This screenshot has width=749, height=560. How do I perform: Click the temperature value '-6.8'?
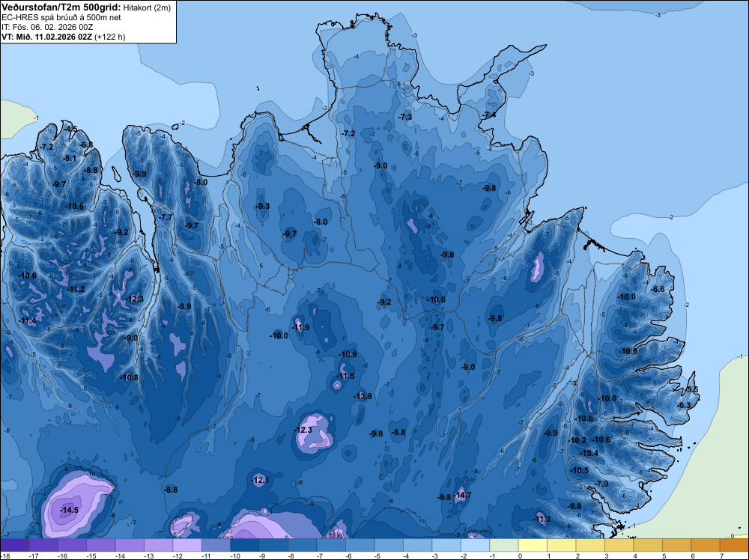pos(85,144)
